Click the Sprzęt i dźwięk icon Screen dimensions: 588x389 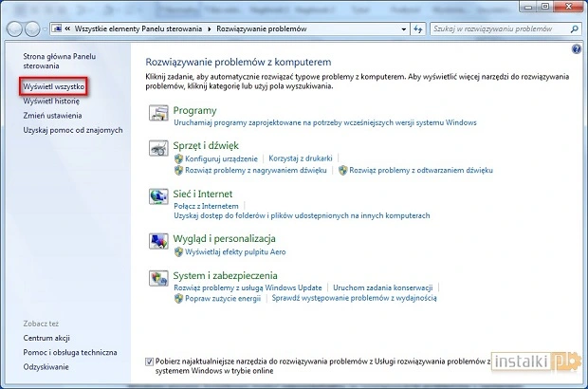[158, 151]
